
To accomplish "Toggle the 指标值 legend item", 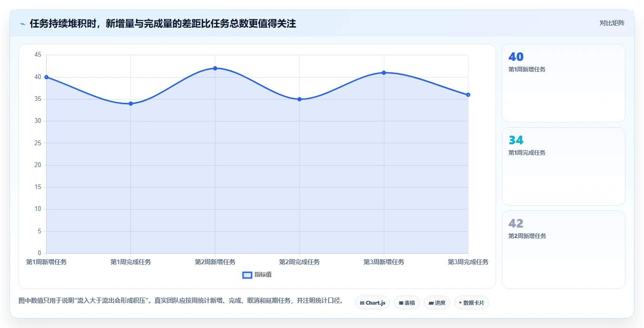I will tap(257, 275).
